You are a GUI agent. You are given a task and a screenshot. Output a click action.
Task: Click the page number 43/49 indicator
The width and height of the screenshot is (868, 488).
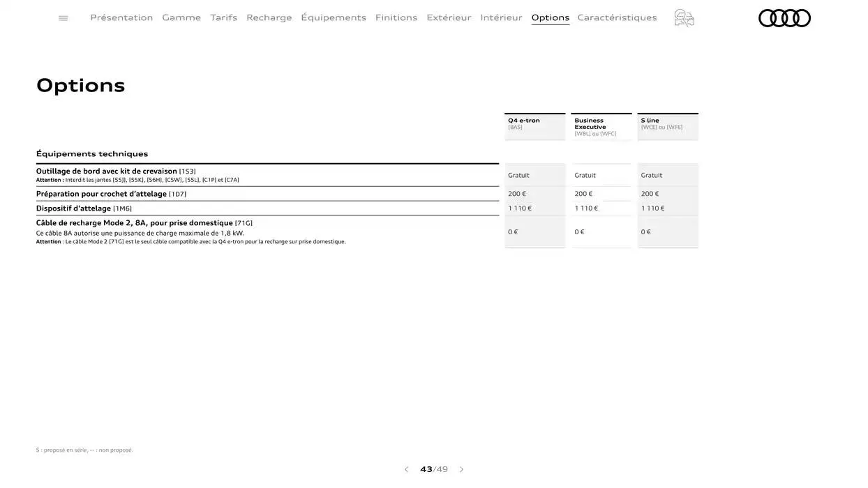[433, 468]
